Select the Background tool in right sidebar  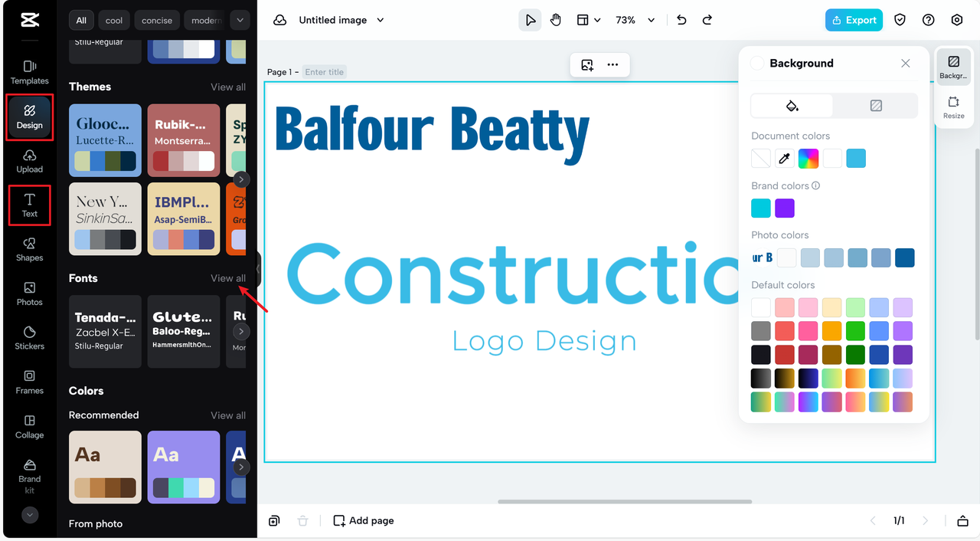tap(953, 67)
